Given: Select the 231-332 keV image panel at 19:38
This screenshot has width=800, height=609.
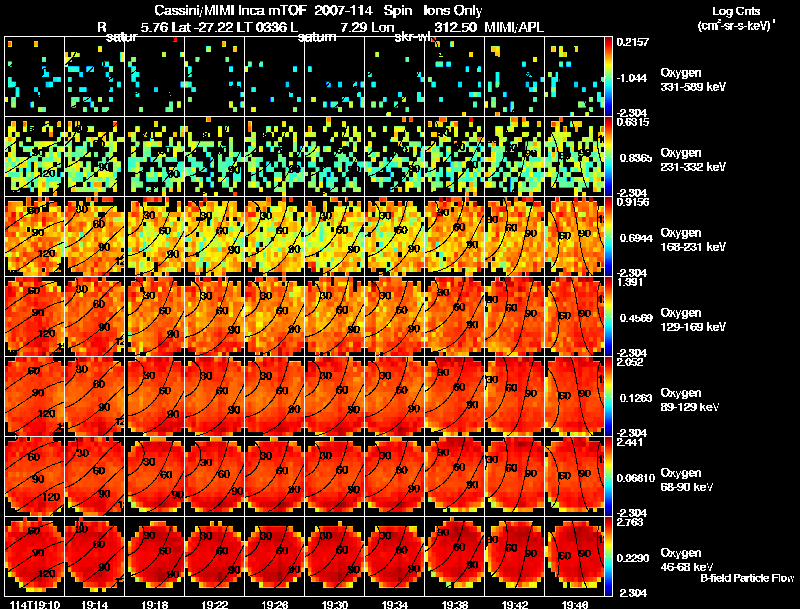Looking at the screenshot, I should point(455,157).
